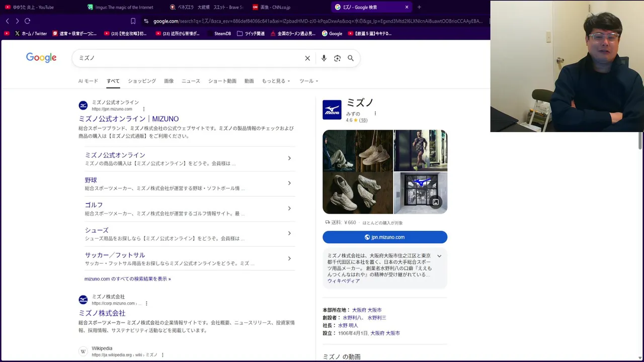The width and height of the screenshot is (644, 362).
Task: Click chevron on 野球 sitelink row
Action: tap(289, 183)
